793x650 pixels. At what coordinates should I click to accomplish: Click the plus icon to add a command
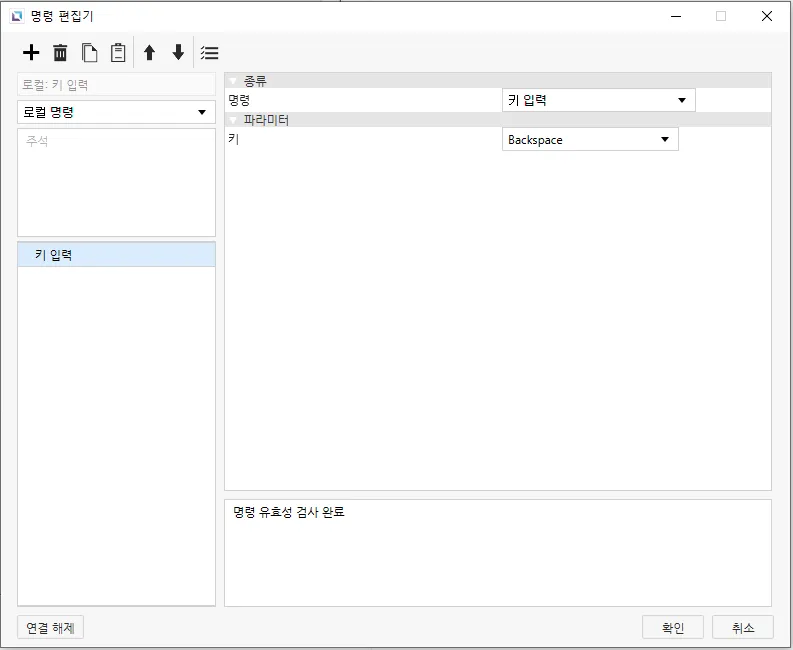pyautogui.click(x=31, y=53)
